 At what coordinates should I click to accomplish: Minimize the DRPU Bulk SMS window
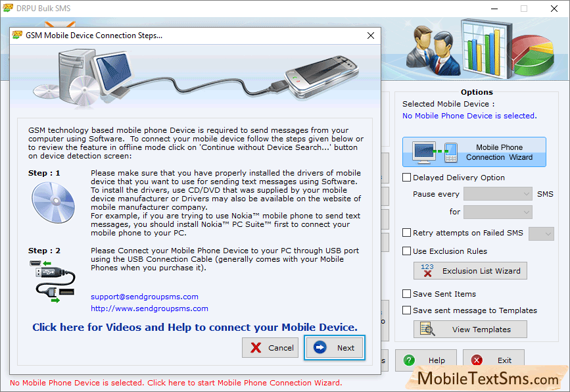(494, 9)
